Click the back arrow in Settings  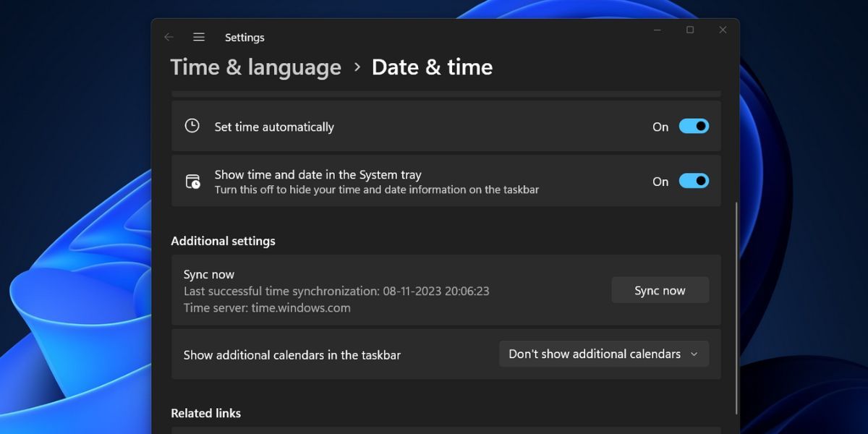(169, 37)
